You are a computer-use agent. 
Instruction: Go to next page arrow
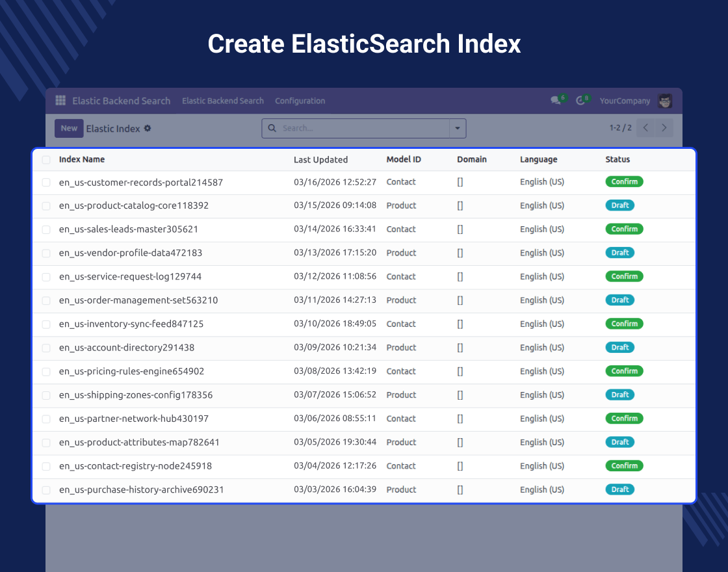[664, 128]
